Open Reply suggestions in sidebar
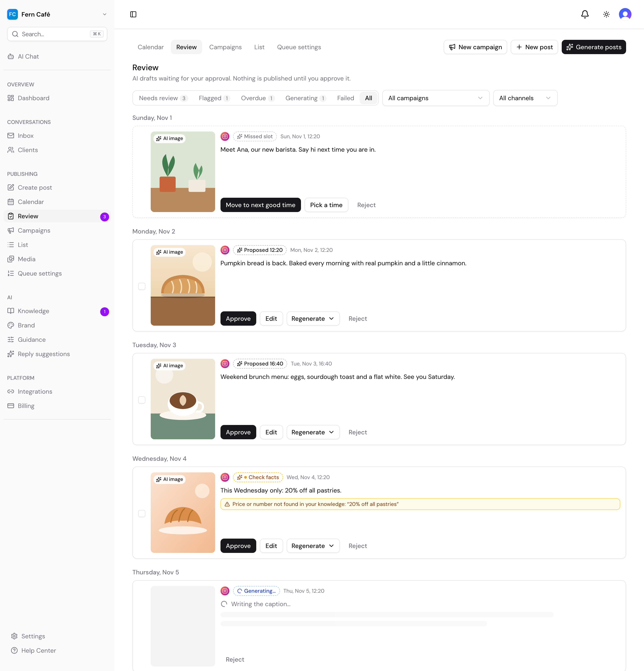 click(57, 354)
